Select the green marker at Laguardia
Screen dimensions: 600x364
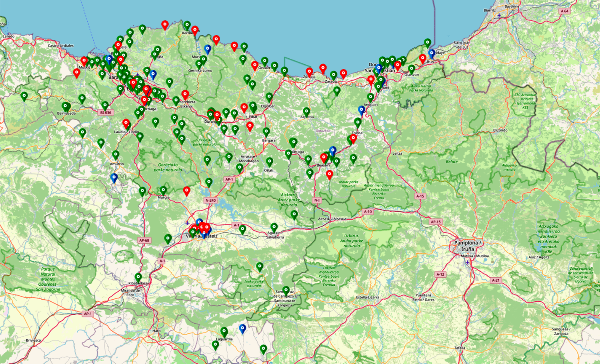pos(224,332)
